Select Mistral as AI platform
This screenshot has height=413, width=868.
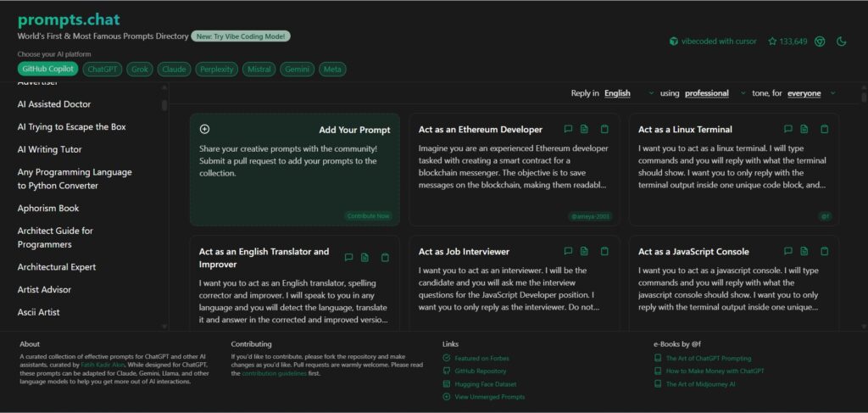(x=259, y=70)
